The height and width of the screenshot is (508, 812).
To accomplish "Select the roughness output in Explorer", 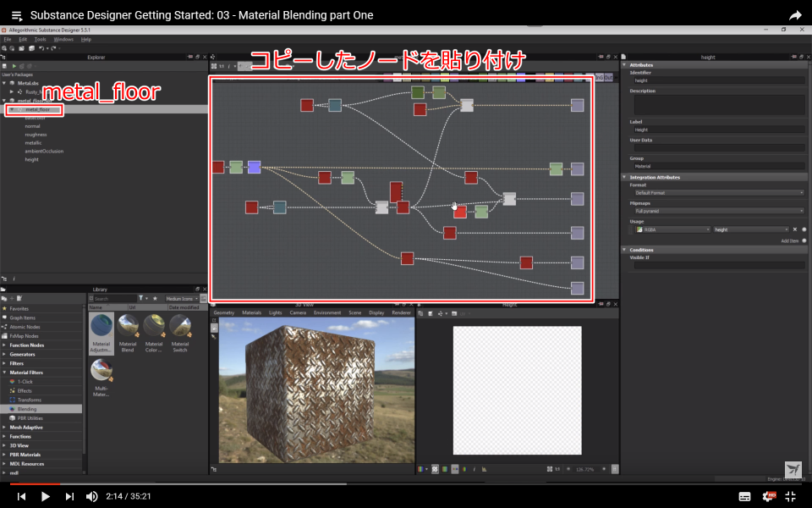I will click(x=36, y=135).
